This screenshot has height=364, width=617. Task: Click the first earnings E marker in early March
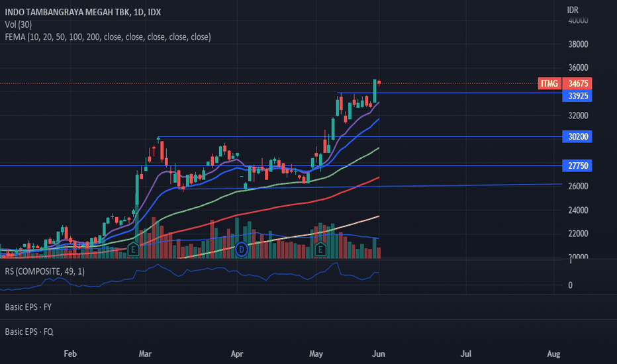point(133,250)
